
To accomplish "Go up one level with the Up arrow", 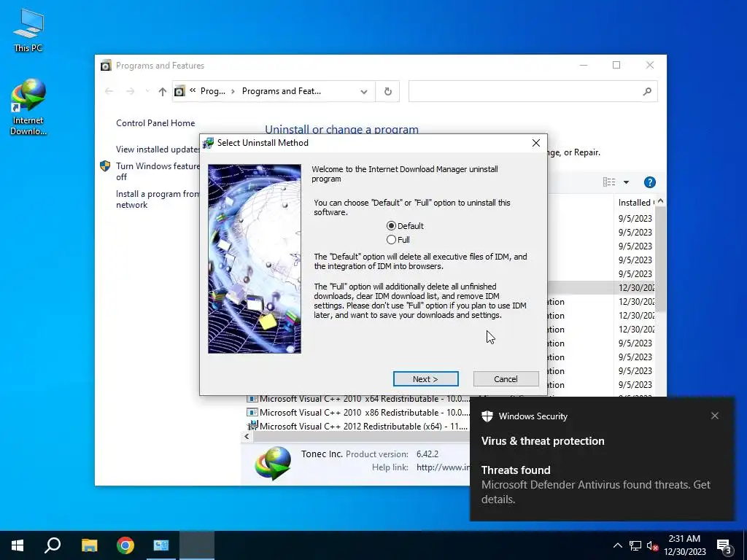I will tap(163, 91).
